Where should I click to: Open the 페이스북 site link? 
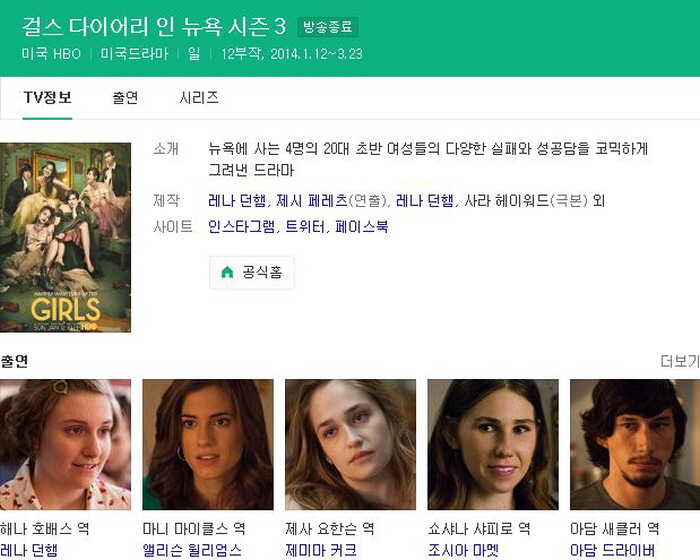361,227
